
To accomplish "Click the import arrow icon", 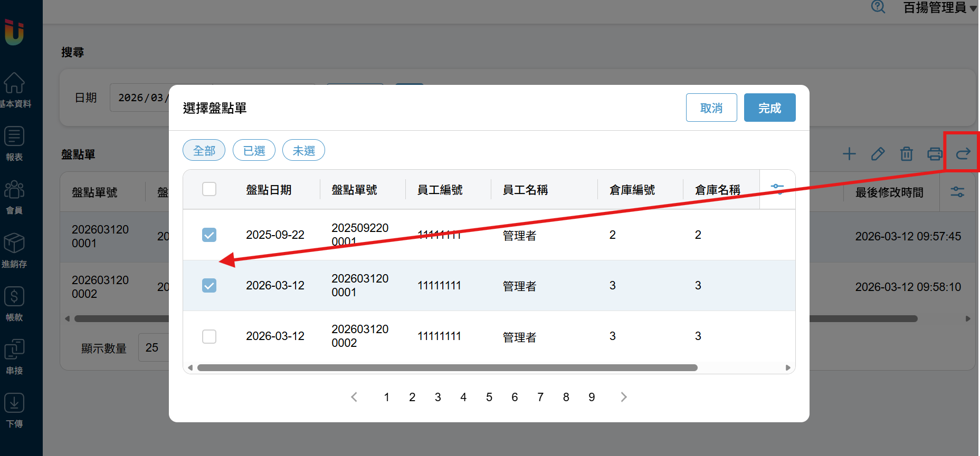I will (963, 153).
